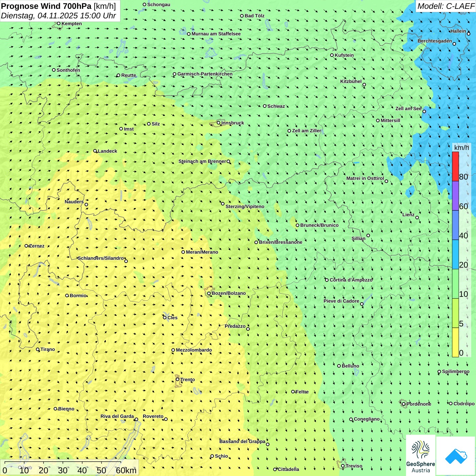The height and width of the screenshot is (476, 476).
Task: Click the 'Sonthofen' label
Action: click(x=68, y=70)
